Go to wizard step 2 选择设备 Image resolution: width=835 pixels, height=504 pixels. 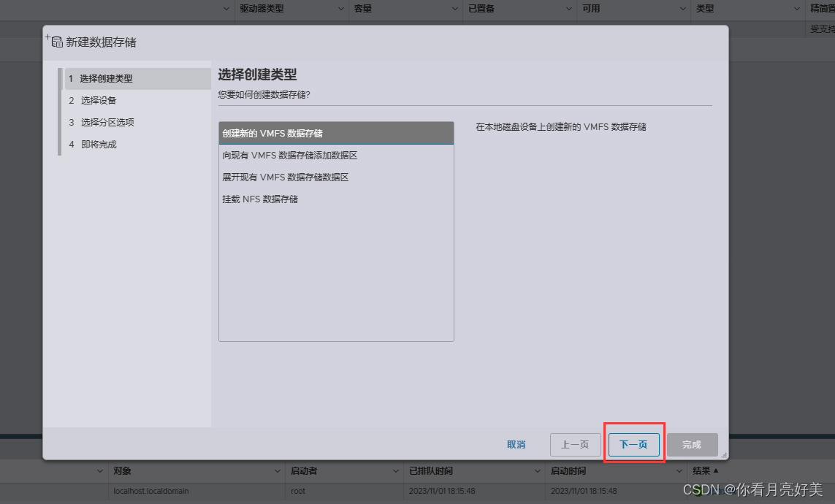point(137,101)
